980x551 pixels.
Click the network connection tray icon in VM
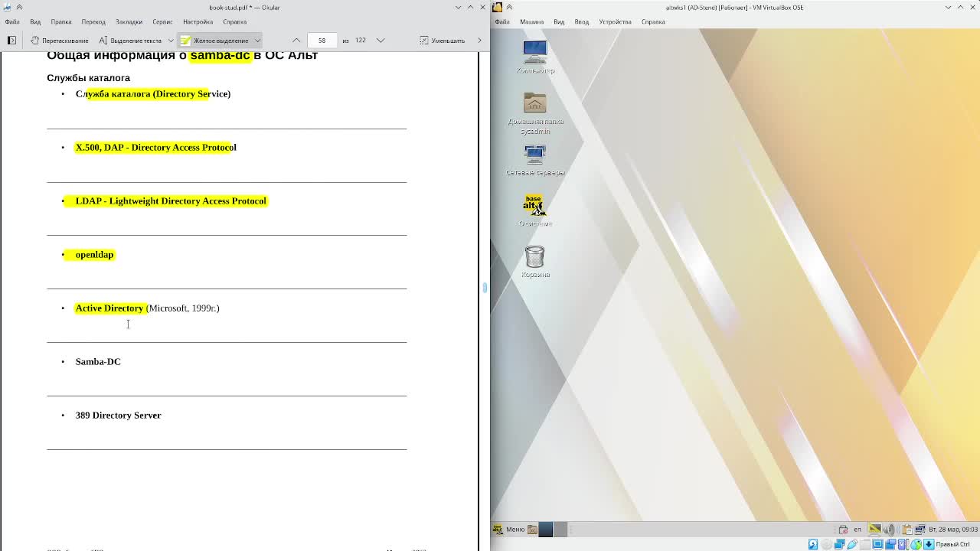click(x=920, y=530)
